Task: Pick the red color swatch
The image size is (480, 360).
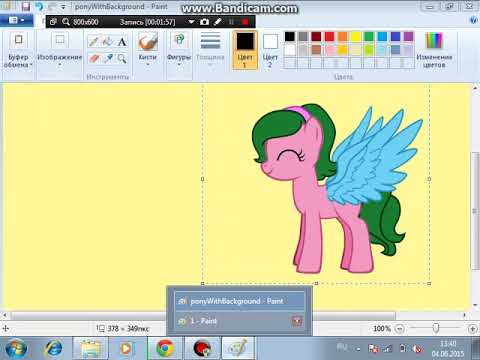Action: (329, 36)
